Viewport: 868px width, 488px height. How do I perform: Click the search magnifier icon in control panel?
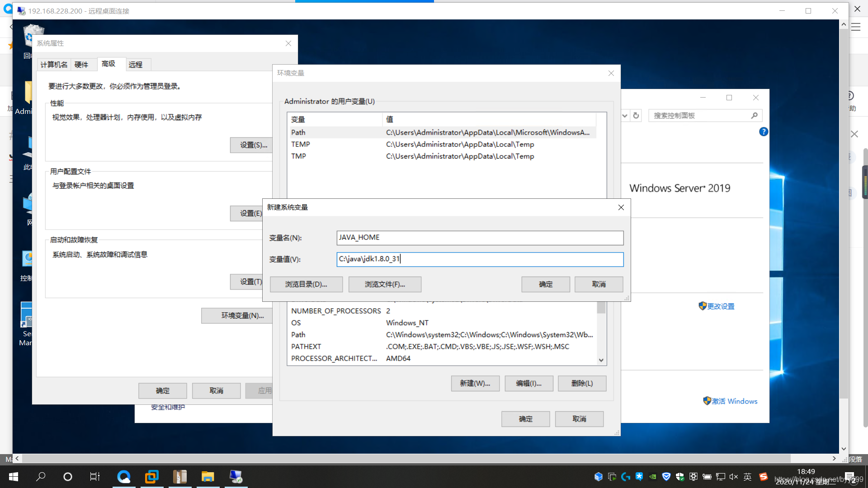tap(755, 116)
